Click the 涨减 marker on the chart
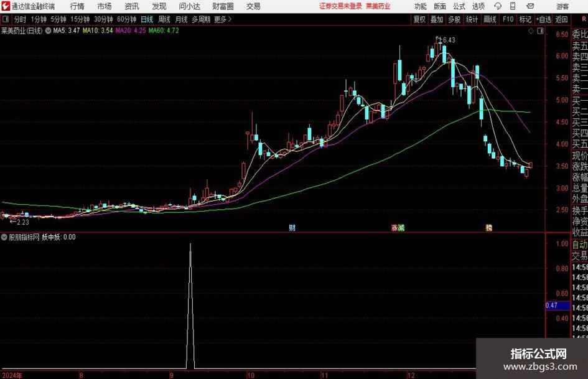 [398, 227]
